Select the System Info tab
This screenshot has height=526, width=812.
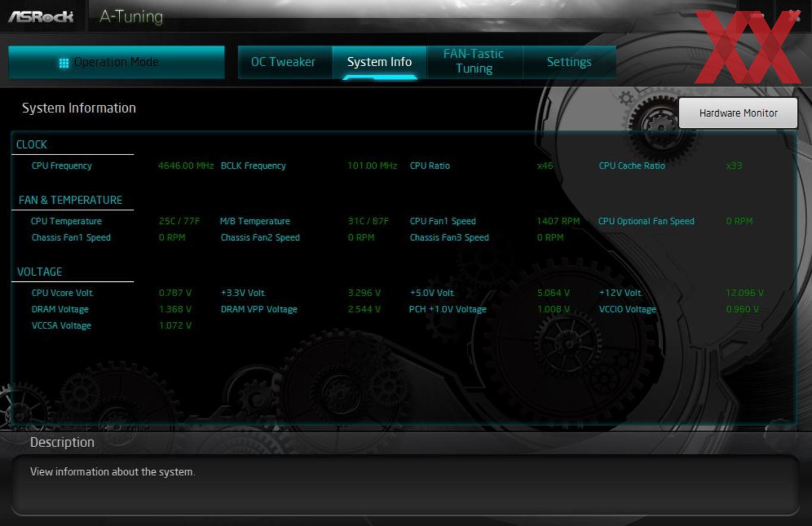pyautogui.click(x=380, y=62)
